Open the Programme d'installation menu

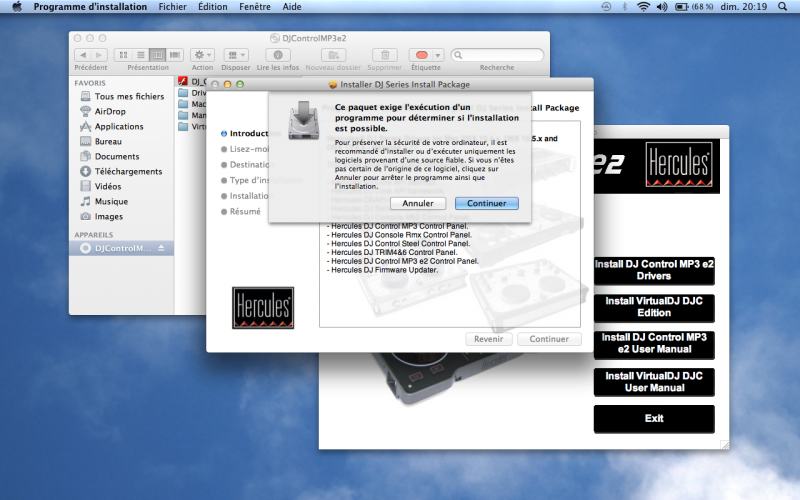pos(90,7)
